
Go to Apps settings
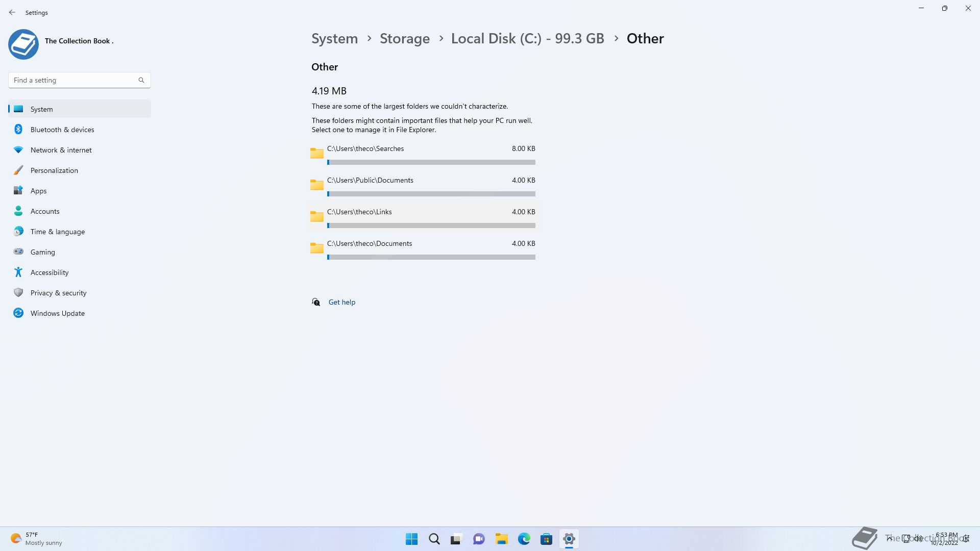point(38,191)
